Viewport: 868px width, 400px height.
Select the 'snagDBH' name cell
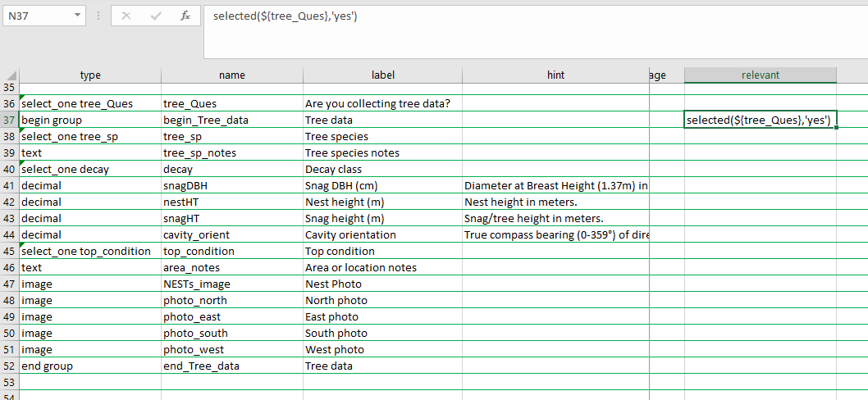pos(231,186)
